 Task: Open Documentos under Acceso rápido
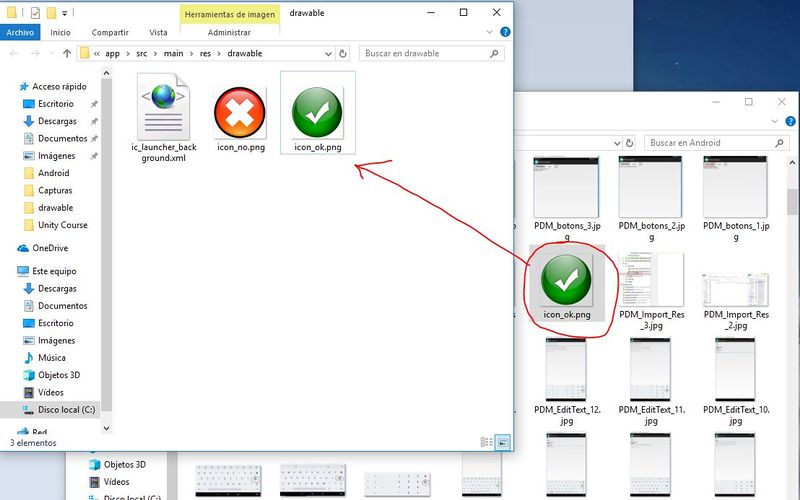coord(62,138)
